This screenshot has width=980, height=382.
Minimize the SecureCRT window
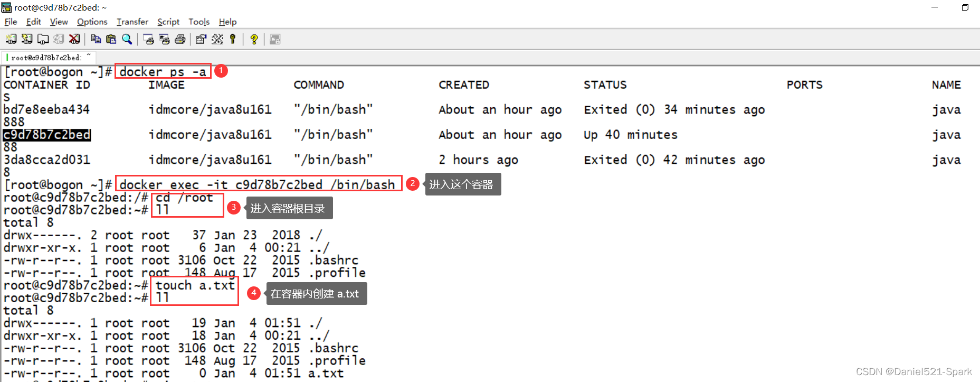coord(935,7)
